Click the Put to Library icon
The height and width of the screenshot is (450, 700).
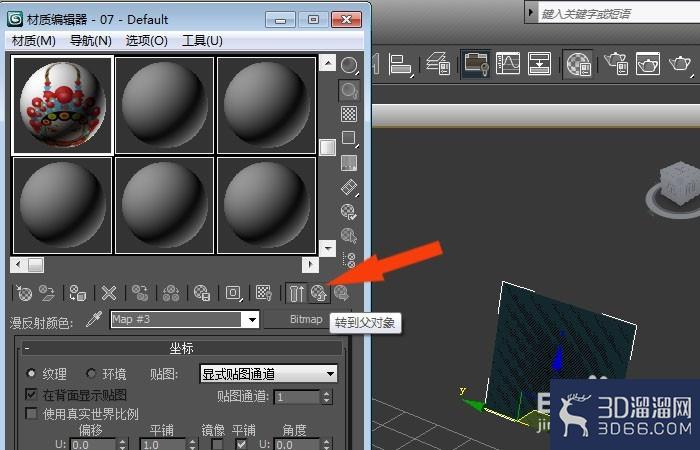coord(202,293)
